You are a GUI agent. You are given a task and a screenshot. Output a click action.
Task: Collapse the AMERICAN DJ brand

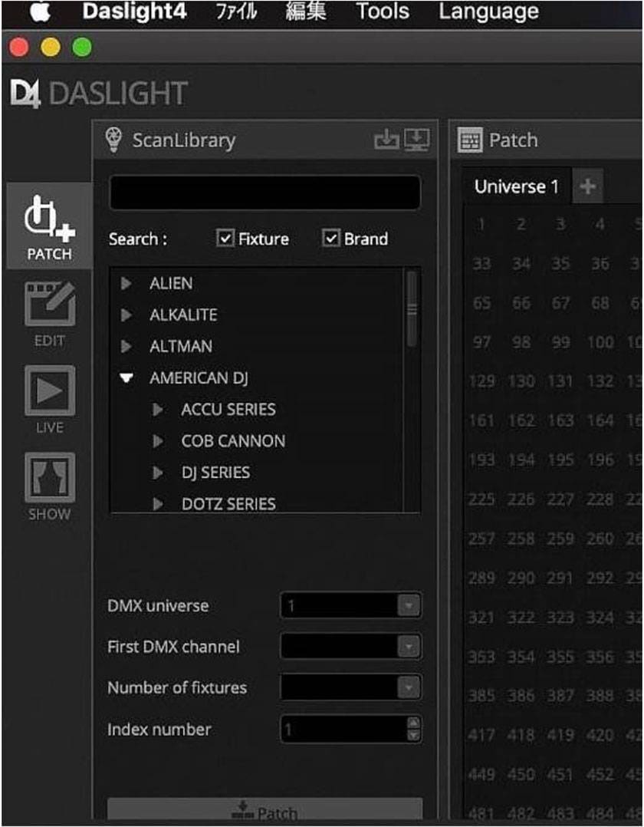click(127, 378)
